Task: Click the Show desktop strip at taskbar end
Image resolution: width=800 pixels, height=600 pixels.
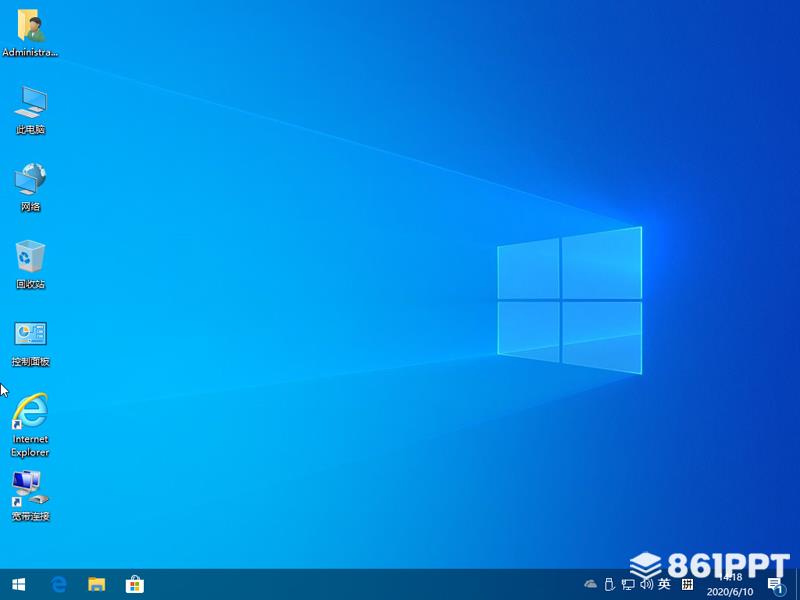Action: coord(797,585)
